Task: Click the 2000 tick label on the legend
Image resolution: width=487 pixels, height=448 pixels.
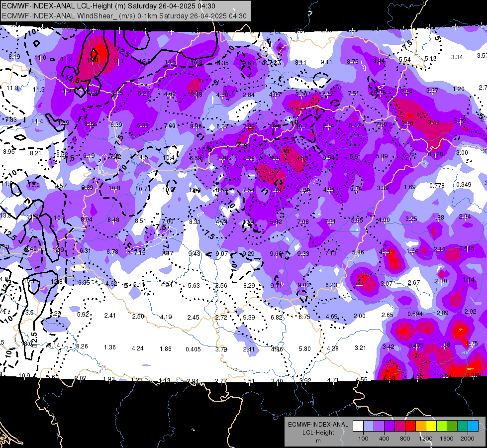Action: (x=467, y=439)
